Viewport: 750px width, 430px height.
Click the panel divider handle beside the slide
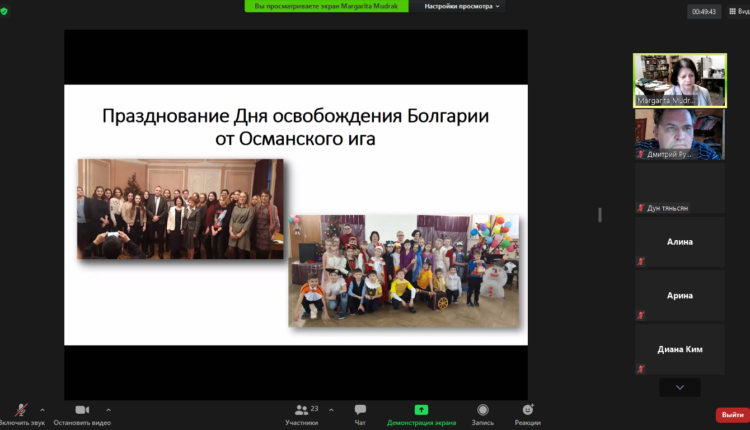pos(600,215)
